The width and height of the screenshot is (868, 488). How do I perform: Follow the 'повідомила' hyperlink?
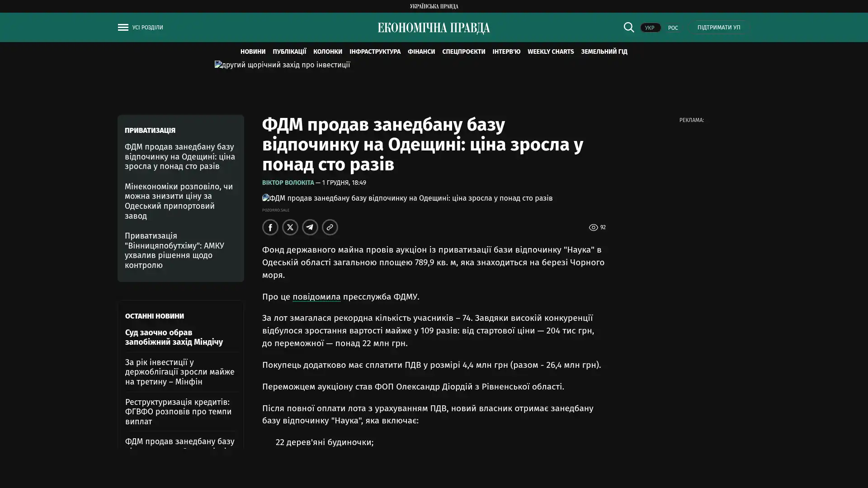pos(316,297)
